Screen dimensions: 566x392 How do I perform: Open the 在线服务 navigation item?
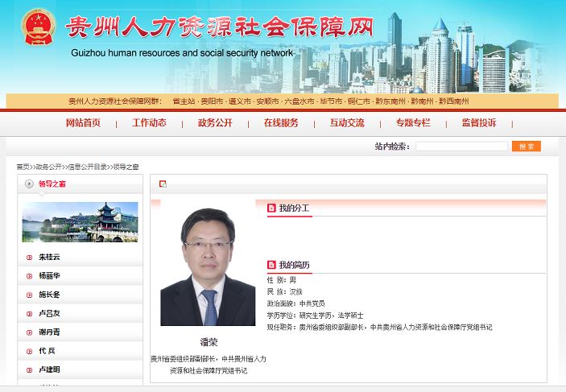point(281,123)
